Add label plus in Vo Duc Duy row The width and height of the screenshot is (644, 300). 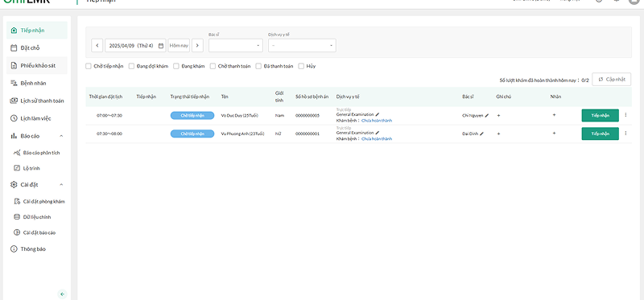tap(554, 115)
